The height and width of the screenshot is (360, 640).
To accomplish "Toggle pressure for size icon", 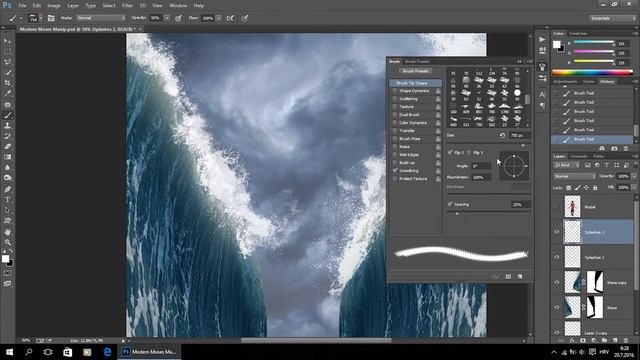I will 244,18.
